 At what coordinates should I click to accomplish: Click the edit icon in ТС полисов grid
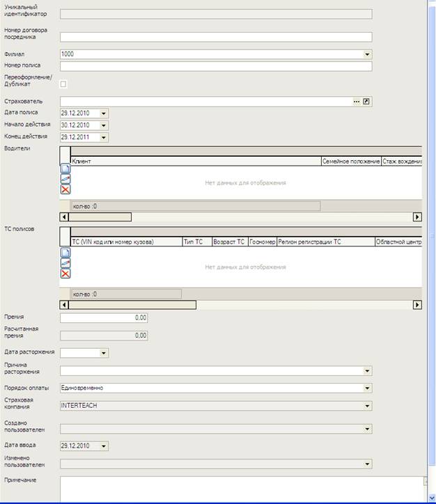click(65, 263)
